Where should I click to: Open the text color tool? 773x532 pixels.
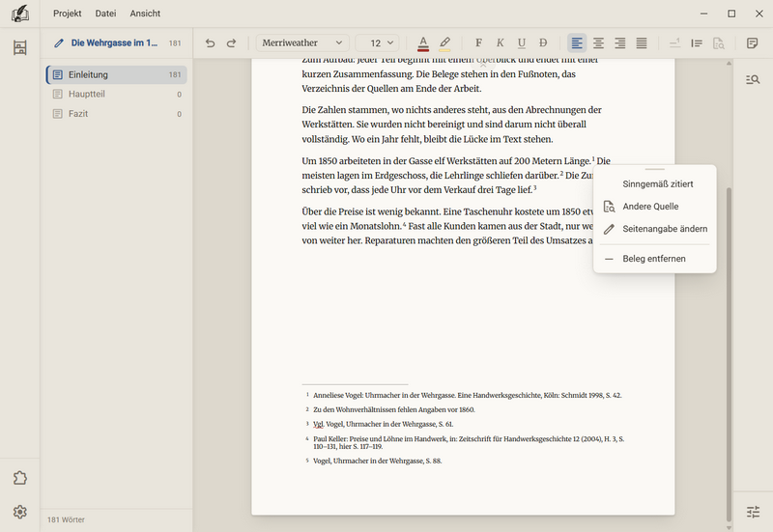point(423,43)
